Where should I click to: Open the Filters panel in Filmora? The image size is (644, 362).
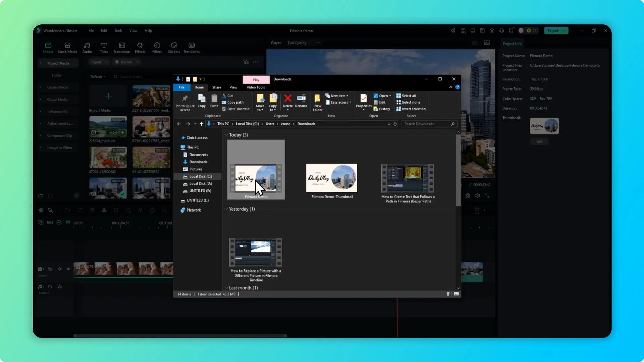point(157,48)
